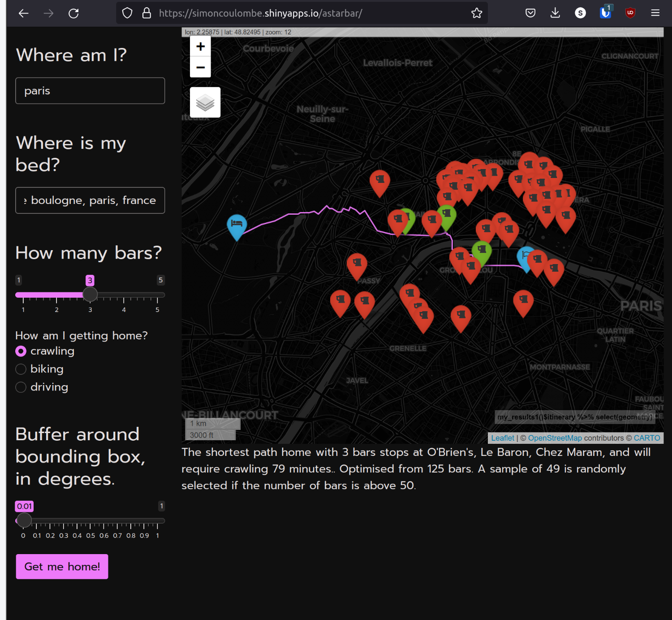Open the Leaflet attribution link
The width and height of the screenshot is (672, 620).
click(x=503, y=438)
